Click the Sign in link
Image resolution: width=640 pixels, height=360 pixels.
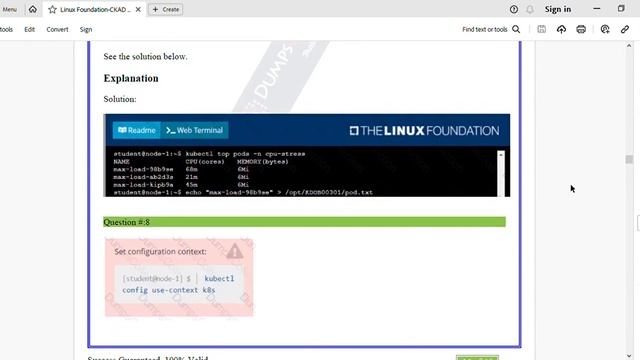pyautogui.click(x=558, y=9)
